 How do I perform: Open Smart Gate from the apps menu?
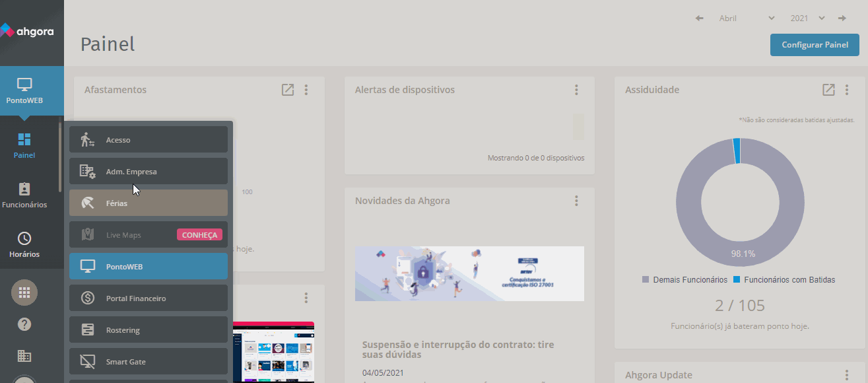pos(149,362)
